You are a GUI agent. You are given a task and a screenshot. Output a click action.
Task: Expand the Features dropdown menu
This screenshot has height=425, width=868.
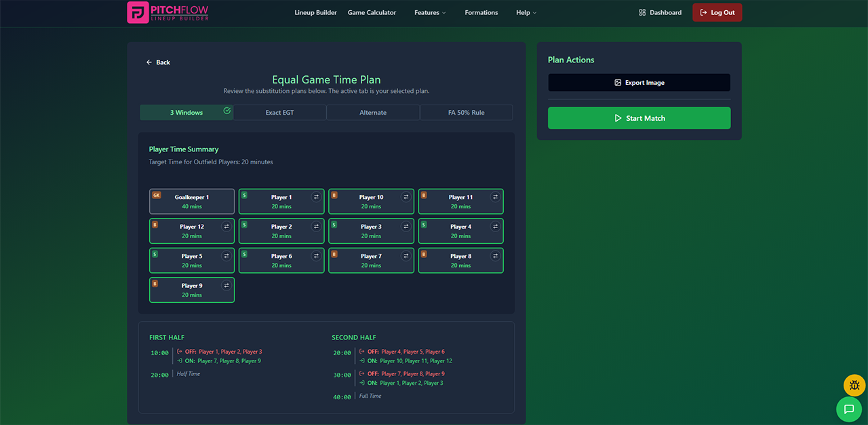pos(430,13)
